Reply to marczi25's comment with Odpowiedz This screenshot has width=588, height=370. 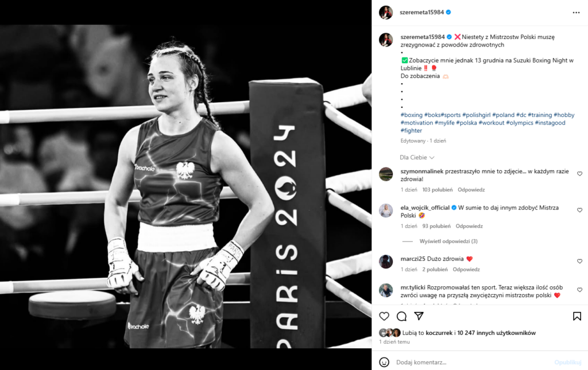tap(466, 270)
